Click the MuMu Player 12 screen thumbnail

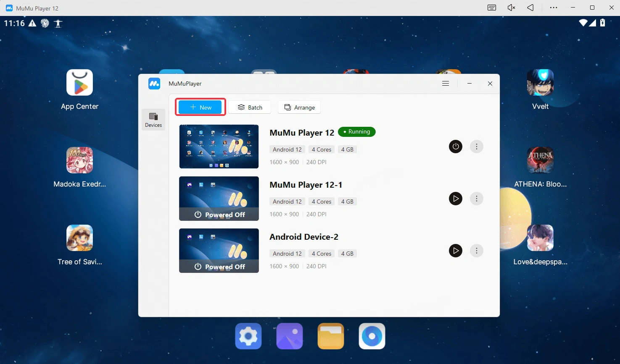point(219,147)
